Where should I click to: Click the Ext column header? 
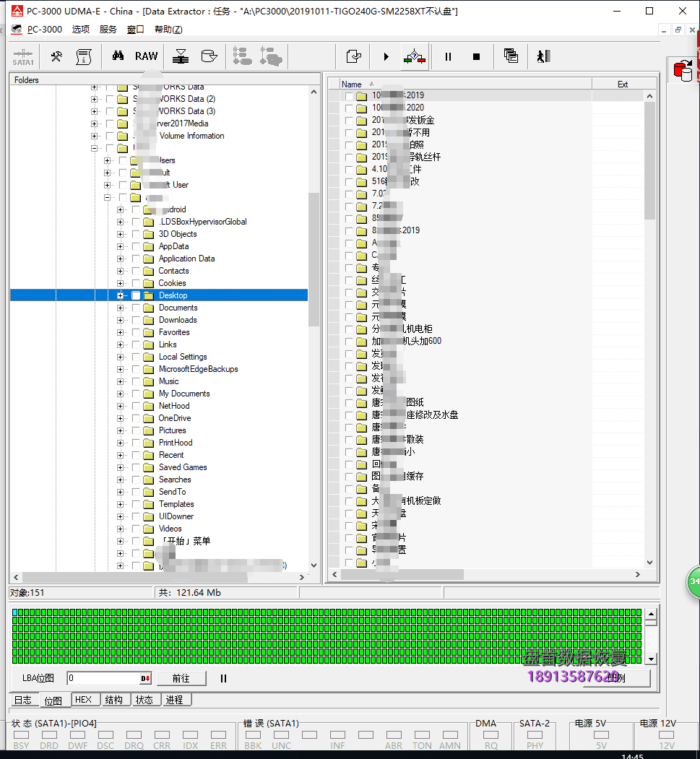[x=623, y=84]
